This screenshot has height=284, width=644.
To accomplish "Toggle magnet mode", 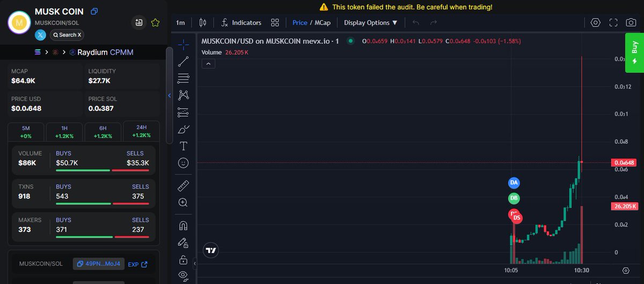I will click(183, 226).
